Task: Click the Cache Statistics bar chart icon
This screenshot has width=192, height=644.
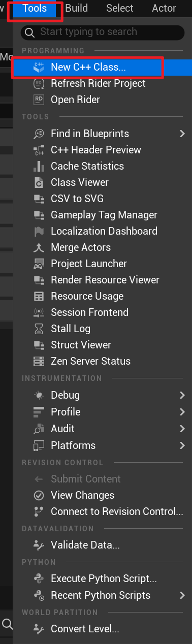Action: pyautogui.click(x=39, y=166)
